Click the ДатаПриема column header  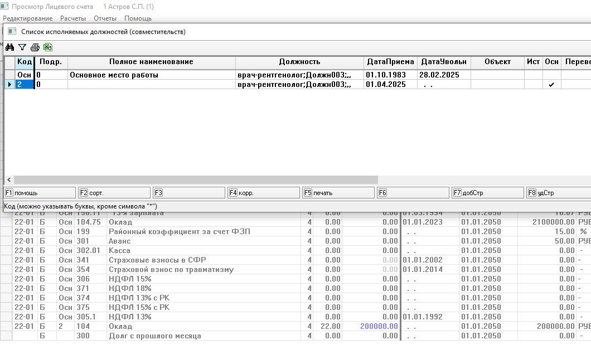point(390,62)
